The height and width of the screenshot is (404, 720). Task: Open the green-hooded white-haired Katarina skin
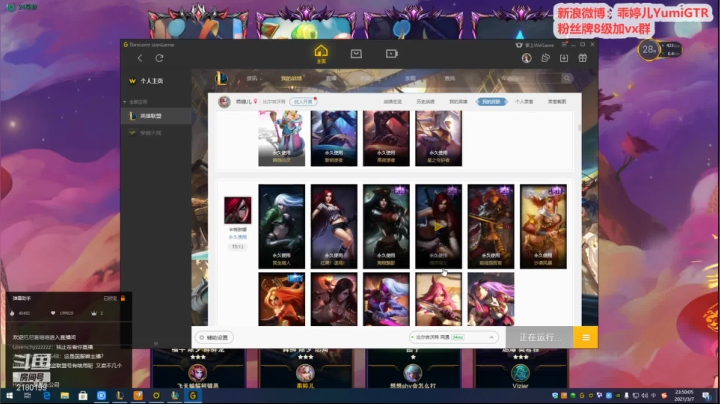coord(281,226)
